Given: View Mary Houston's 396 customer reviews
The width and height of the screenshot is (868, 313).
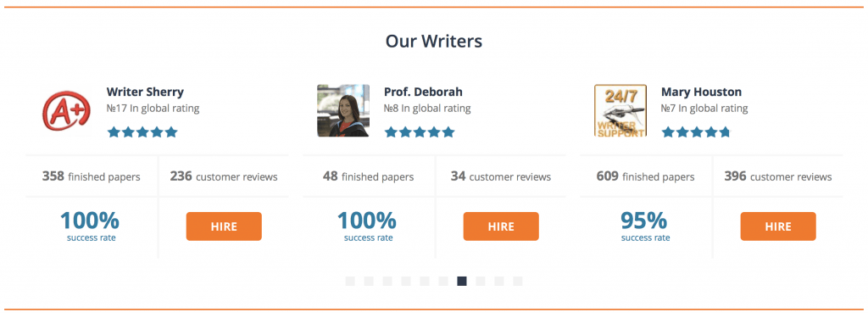Looking at the screenshot, I should 778,176.
